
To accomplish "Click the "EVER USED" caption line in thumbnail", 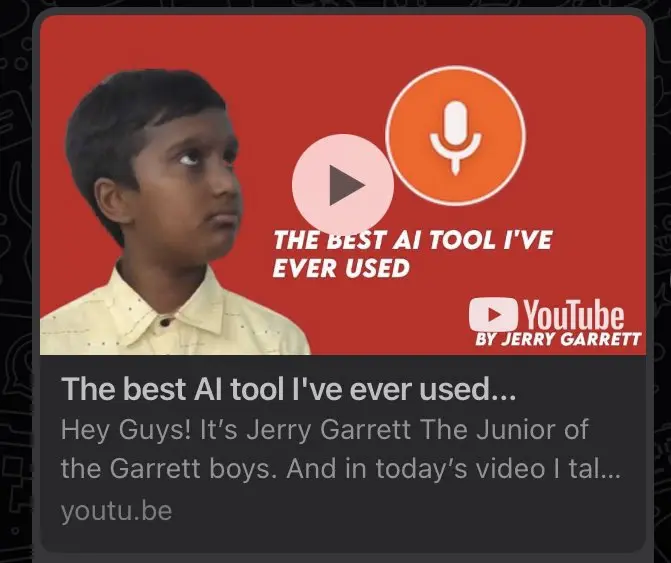I will tap(341, 269).
